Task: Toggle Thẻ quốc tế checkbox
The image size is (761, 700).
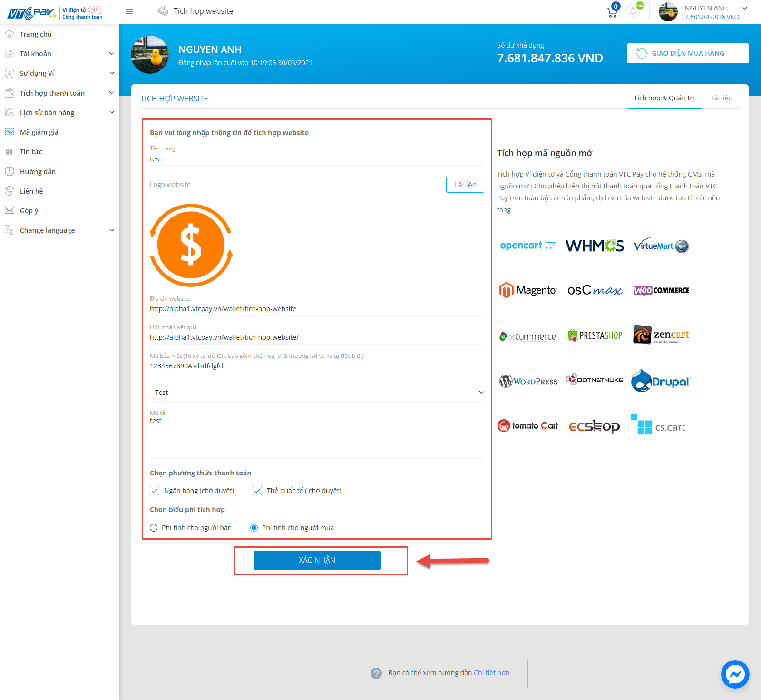Action: pyautogui.click(x=257, y=491)
